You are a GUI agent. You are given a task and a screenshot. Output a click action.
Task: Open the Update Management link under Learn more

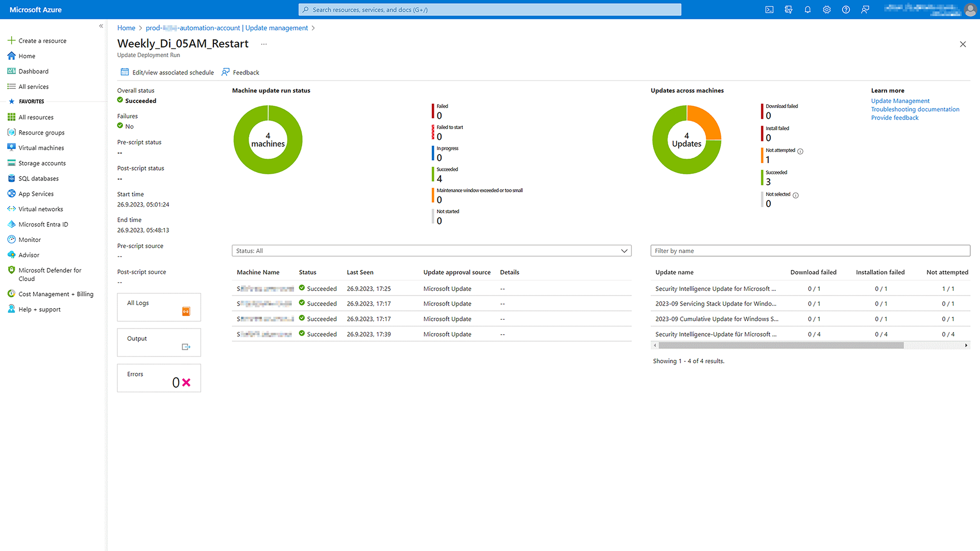900,101
